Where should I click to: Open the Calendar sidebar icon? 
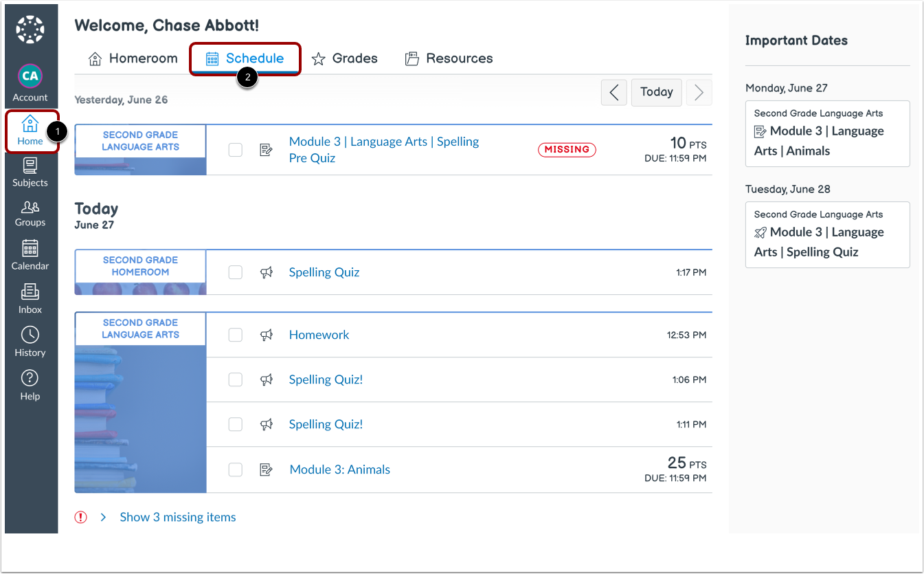30,255
